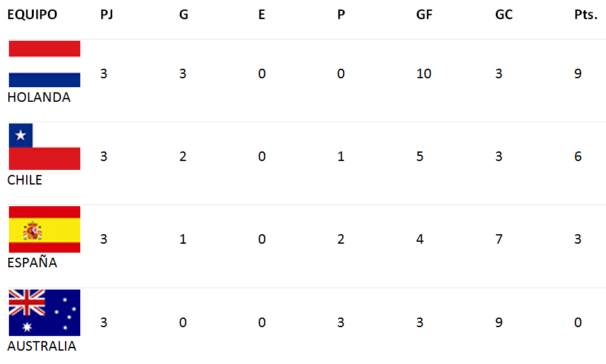Select the AUSTRALIA team name

[x=42, y=346]
